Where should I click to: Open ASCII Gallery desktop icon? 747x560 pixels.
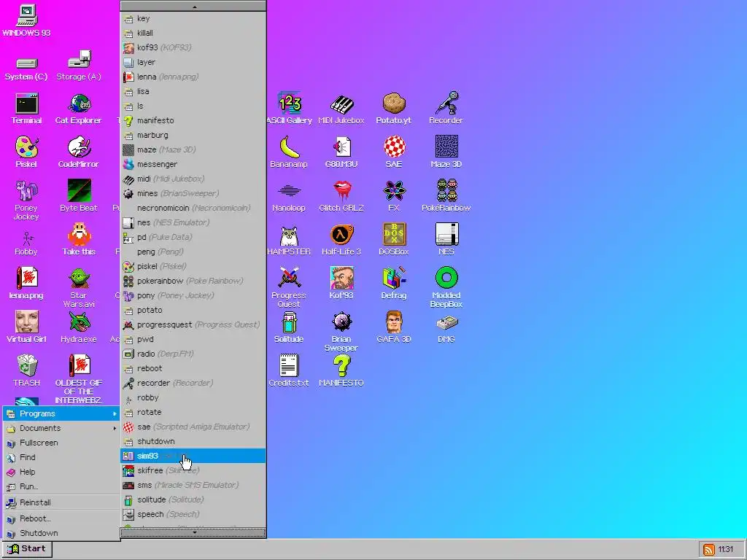(x=289, y=109)
